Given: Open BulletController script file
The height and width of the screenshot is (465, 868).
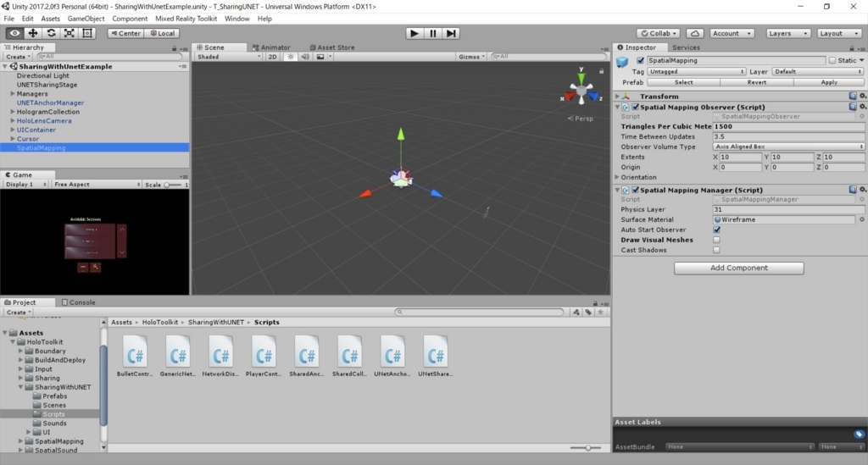Looking at the screenshot, I should click(x=135, y=356).
